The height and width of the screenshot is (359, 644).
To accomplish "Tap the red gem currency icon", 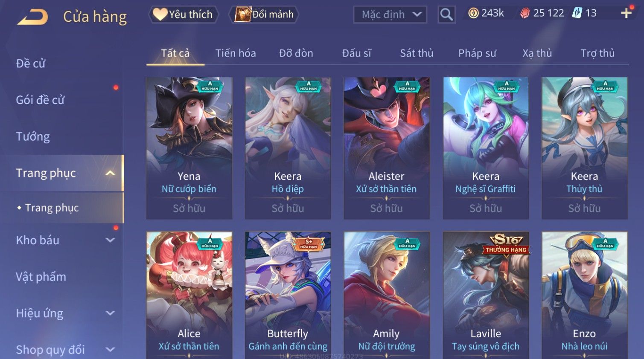I will (525, 13).
